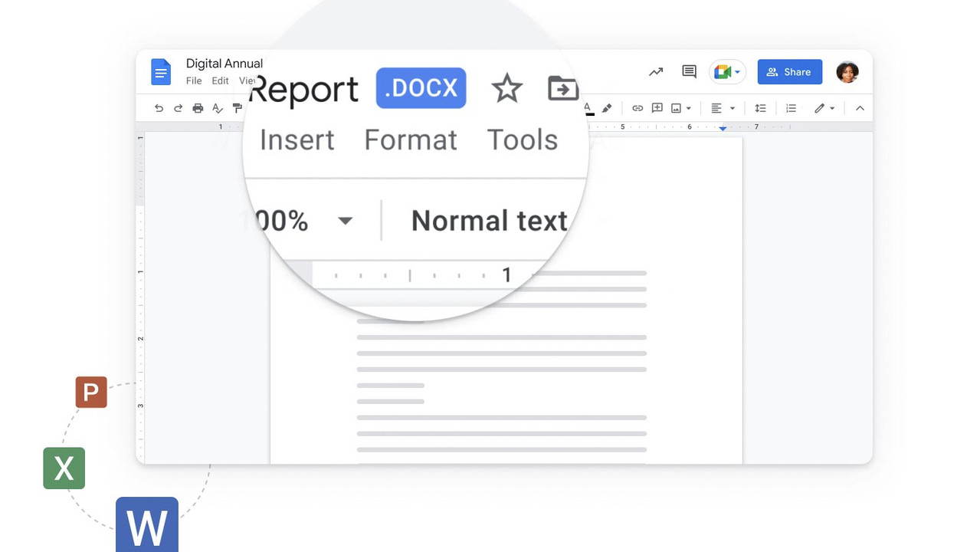The height and width of the screenshot is (552, 980).
Task: View the activity dashboard trend arrow
Action: [x=656, y=72]
